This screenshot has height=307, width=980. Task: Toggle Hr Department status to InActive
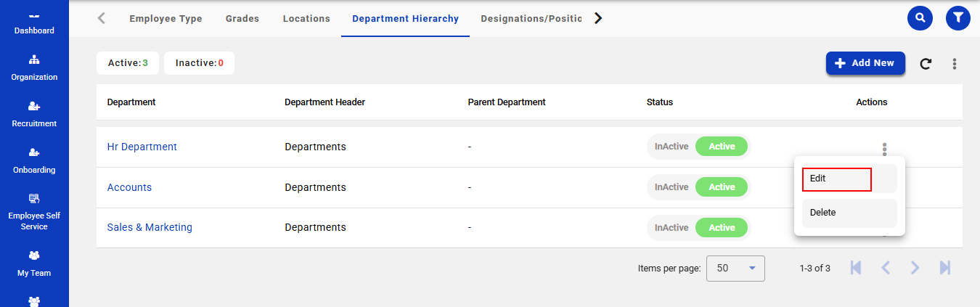[671, 147]
